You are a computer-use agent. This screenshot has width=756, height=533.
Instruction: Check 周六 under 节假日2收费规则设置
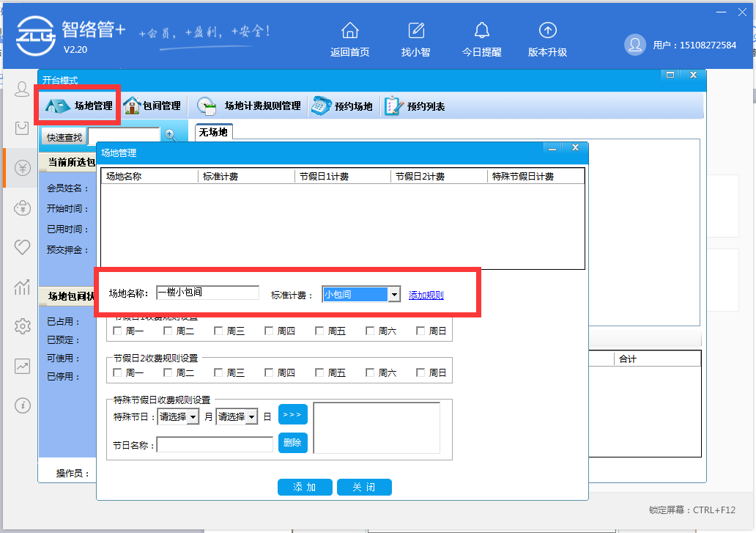(370, 373)
